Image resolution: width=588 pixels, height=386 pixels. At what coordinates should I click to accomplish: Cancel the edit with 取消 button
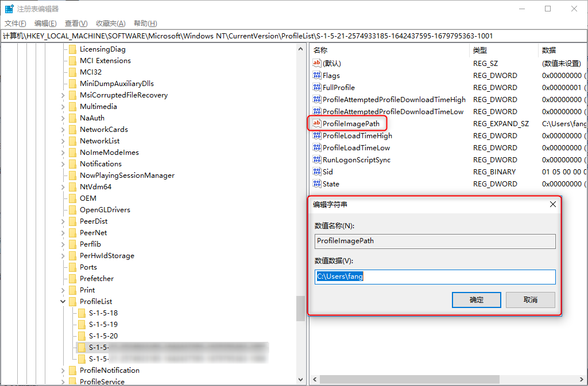click(x=530, y=300)
